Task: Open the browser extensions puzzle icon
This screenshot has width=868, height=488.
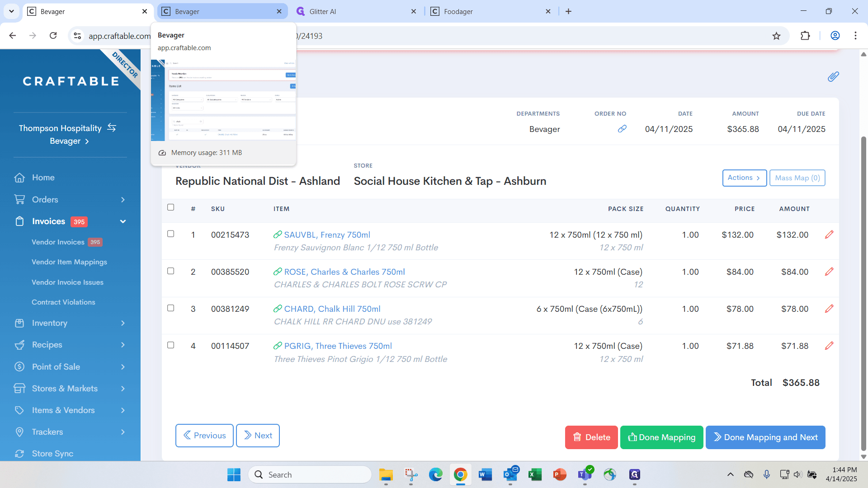Action: point(805,36)
